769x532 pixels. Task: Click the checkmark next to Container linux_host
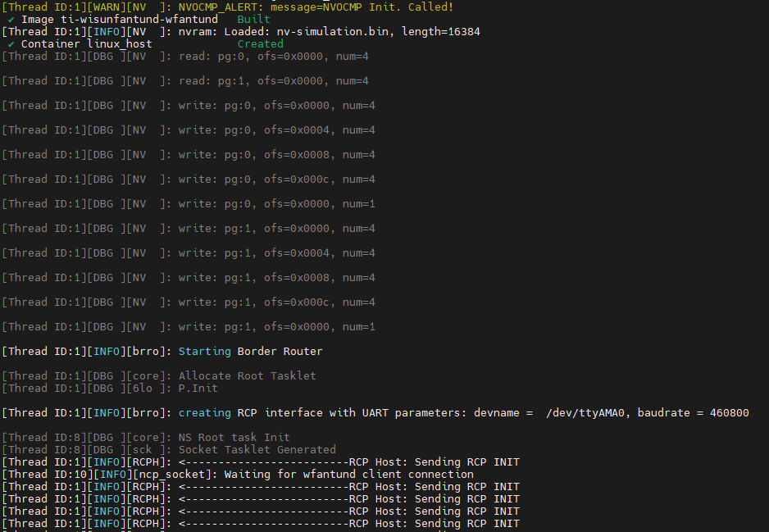(x=11, y=43)
